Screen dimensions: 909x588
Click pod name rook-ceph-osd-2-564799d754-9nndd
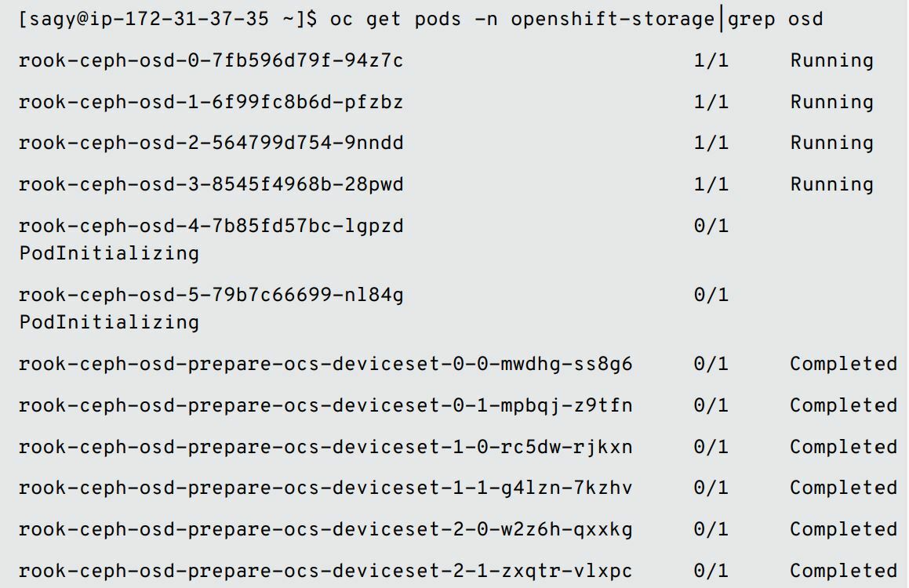click(211, 143)
